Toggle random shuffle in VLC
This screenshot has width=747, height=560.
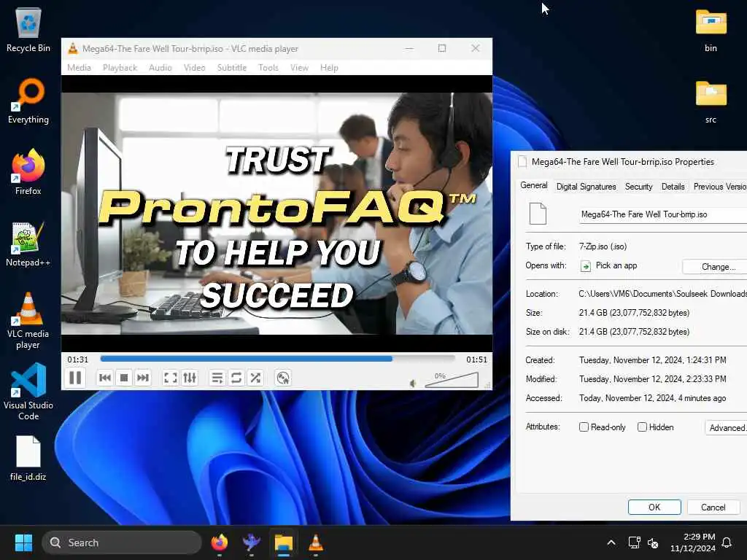coord(255,378)
